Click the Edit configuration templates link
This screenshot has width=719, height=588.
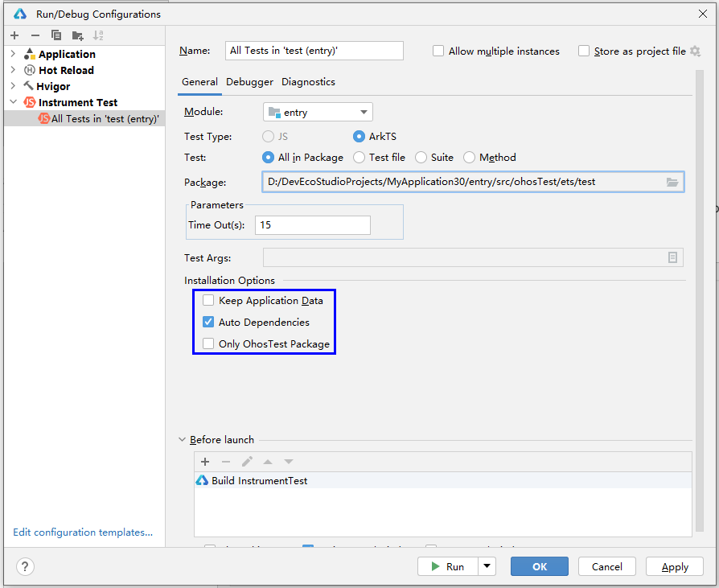coord(83,532)
